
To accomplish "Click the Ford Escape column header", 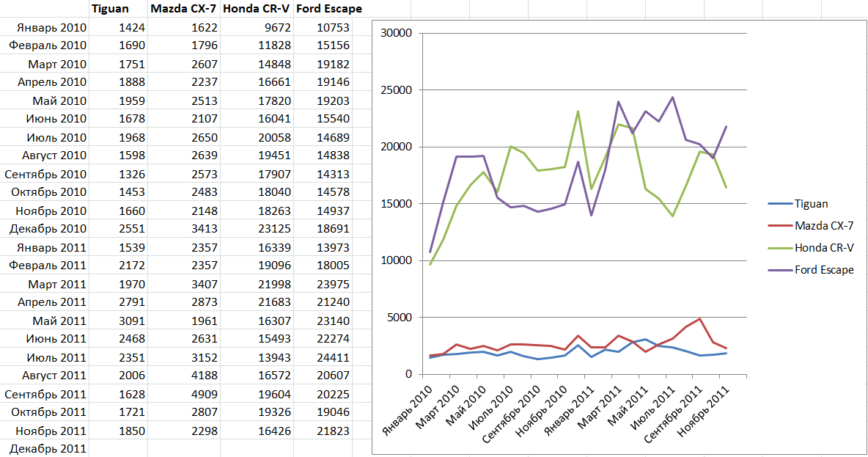I will click(323, 9).
